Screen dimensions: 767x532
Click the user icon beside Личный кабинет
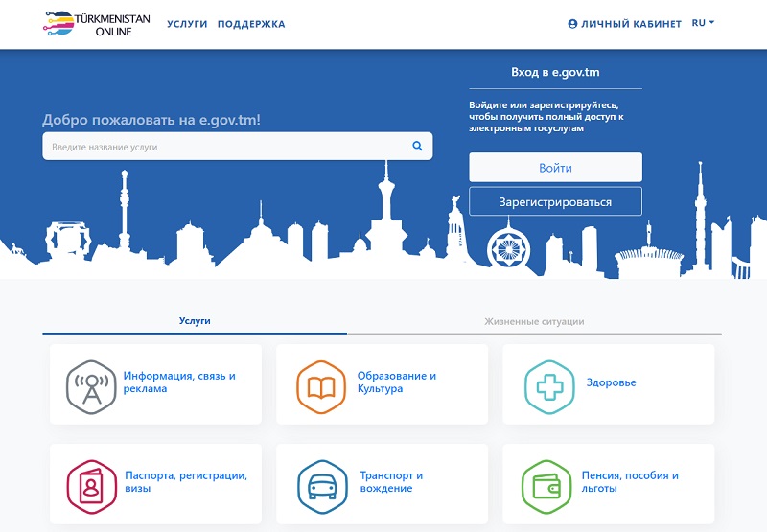(573, 24)
